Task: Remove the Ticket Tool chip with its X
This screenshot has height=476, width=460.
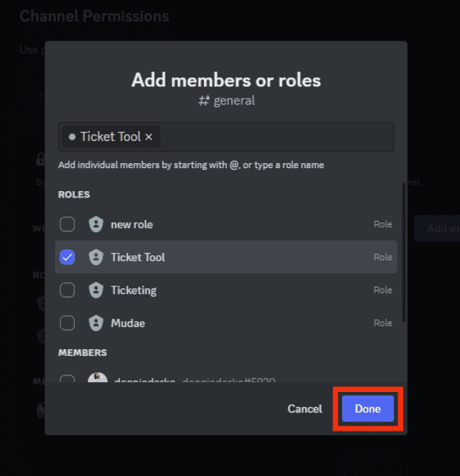Action: pyautogui.click(x=149, y=137)
